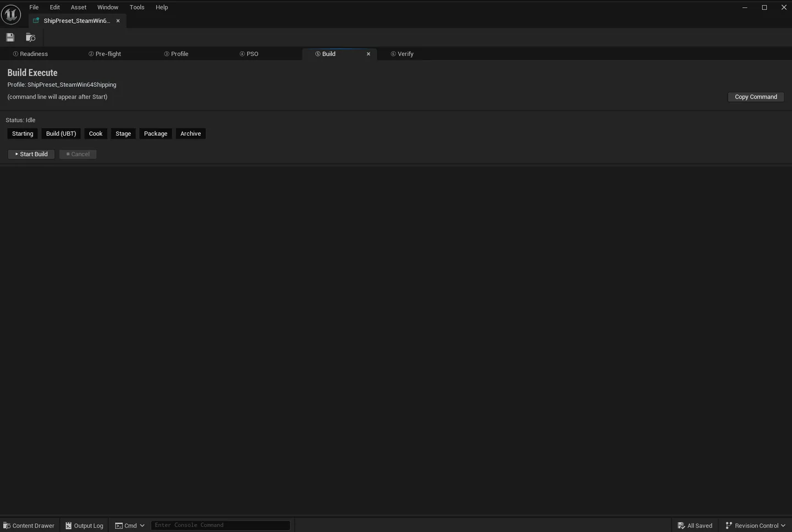Browse to asset in Content Browser icon
792x532 pixels.
[31, 37]
